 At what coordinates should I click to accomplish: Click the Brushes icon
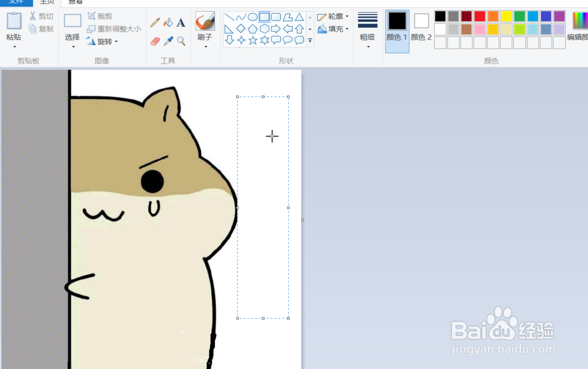(x=205, y=21)
